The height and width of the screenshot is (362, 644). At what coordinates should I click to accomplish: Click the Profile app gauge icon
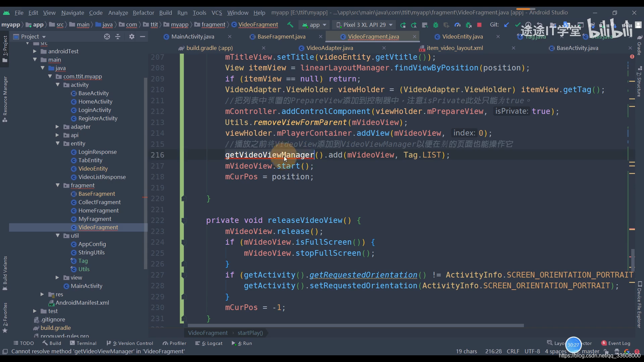tap(458, 25)
